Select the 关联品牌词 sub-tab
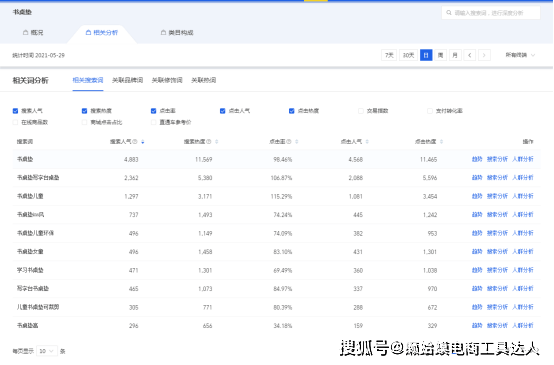 128,80
